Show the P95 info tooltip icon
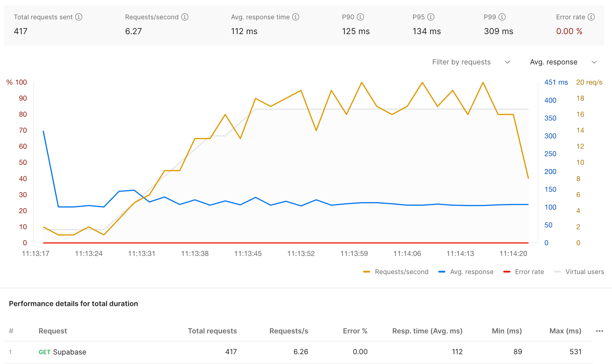 point(431,17)
